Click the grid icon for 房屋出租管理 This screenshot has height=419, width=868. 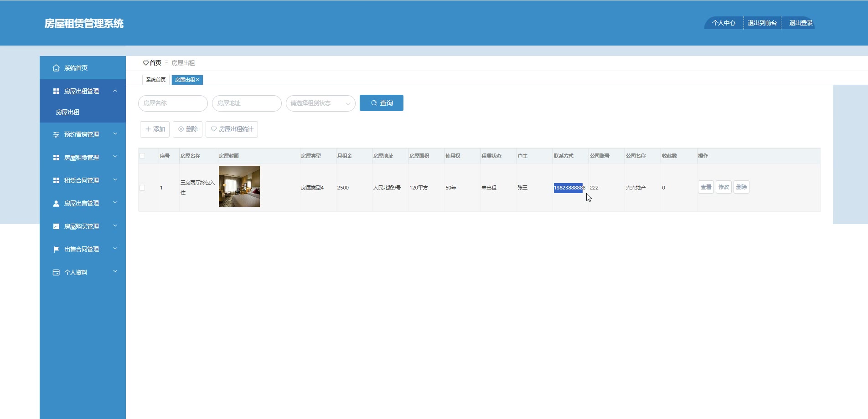coord(56,91)
